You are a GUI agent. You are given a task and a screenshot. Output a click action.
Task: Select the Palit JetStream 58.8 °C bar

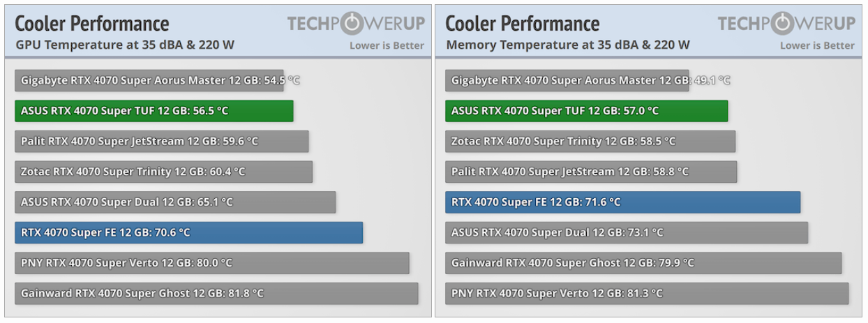(591, 172)
